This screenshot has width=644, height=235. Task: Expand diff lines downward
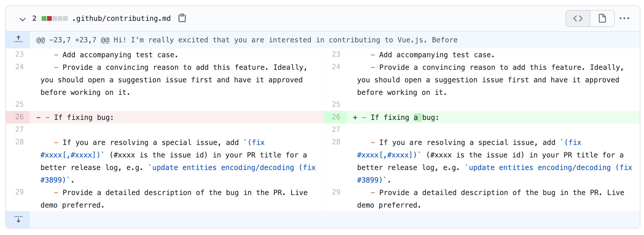click(x=18, y=219)
